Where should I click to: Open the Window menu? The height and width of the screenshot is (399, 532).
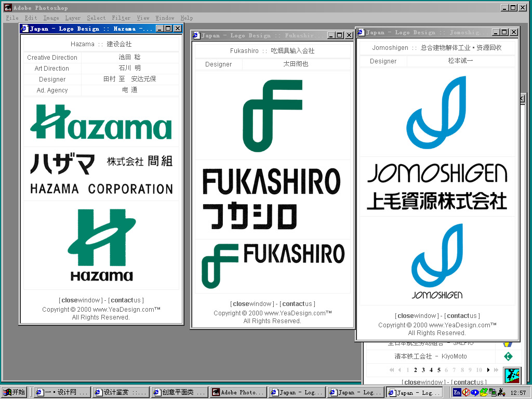(x=165, y=18)
